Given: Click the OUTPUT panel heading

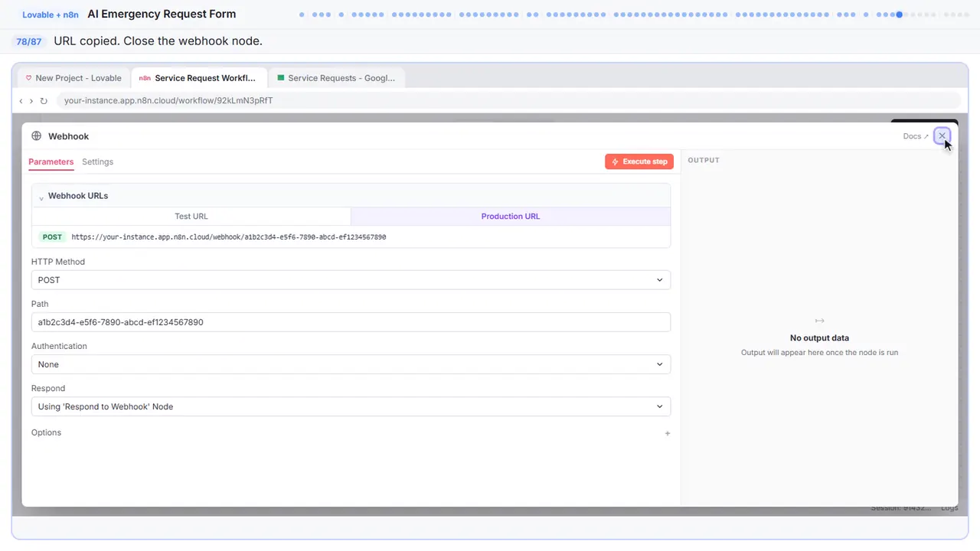Looking at the screenshot, I should coord(704,160).
